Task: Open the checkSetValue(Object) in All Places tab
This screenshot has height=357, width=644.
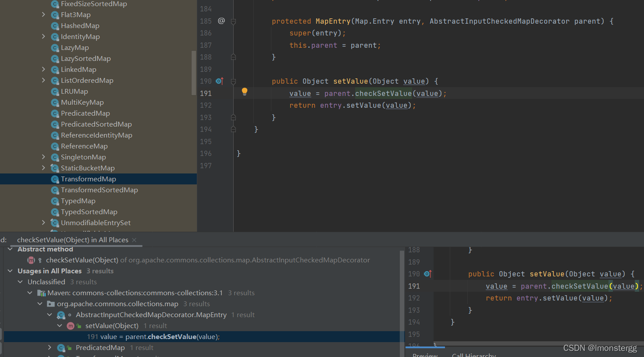Action: point(73,240)
